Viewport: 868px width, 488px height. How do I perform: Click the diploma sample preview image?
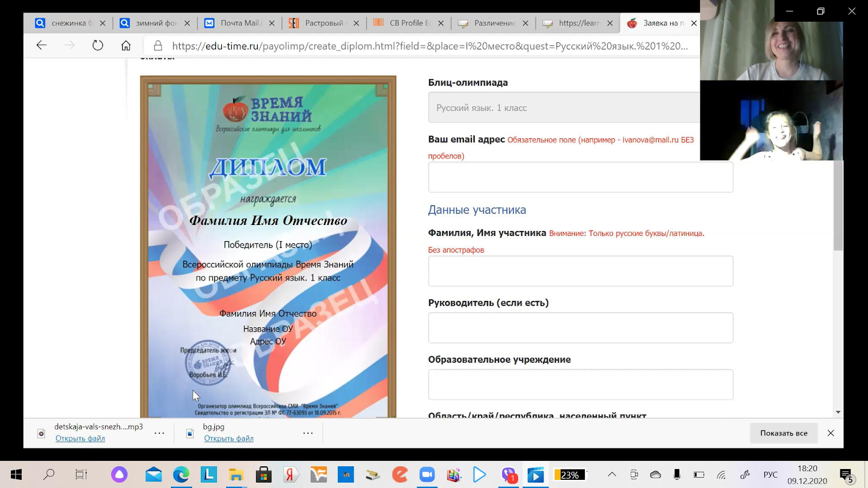(x=268, y=247)
